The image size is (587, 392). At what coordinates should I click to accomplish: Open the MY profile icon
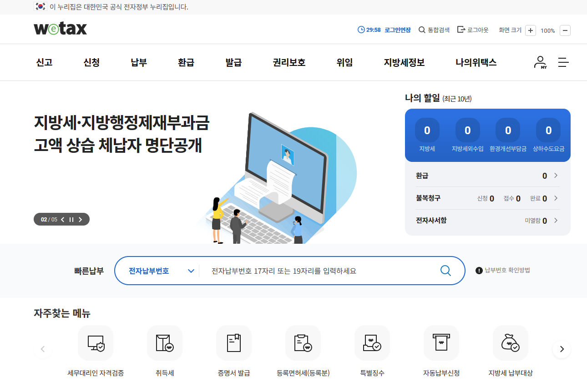click(540, 62)
